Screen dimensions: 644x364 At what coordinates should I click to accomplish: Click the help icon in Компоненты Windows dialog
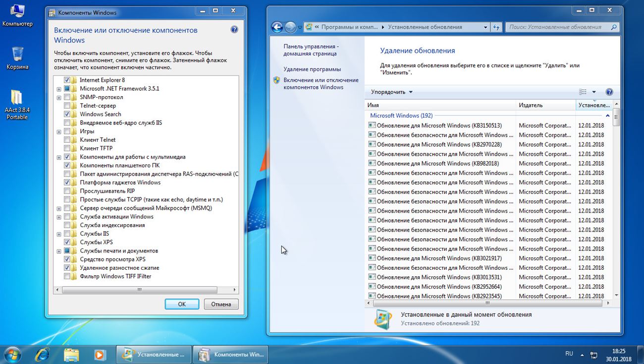[x=234, y=30]
